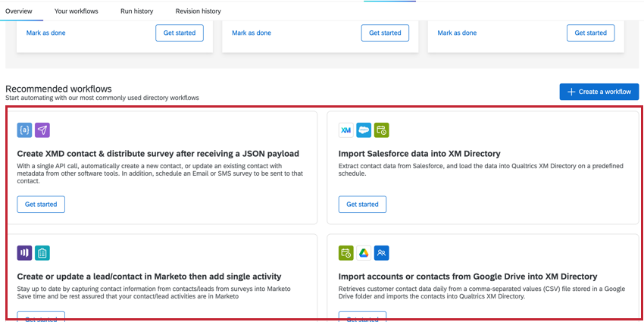
Task: Click the teal clipboard activity icon
Action: click(42, 253)
